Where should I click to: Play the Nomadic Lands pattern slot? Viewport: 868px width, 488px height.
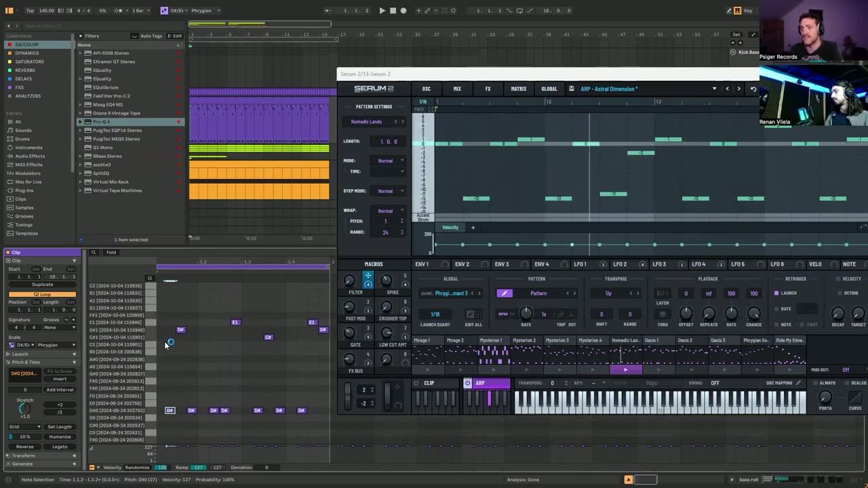pos(625,369)
